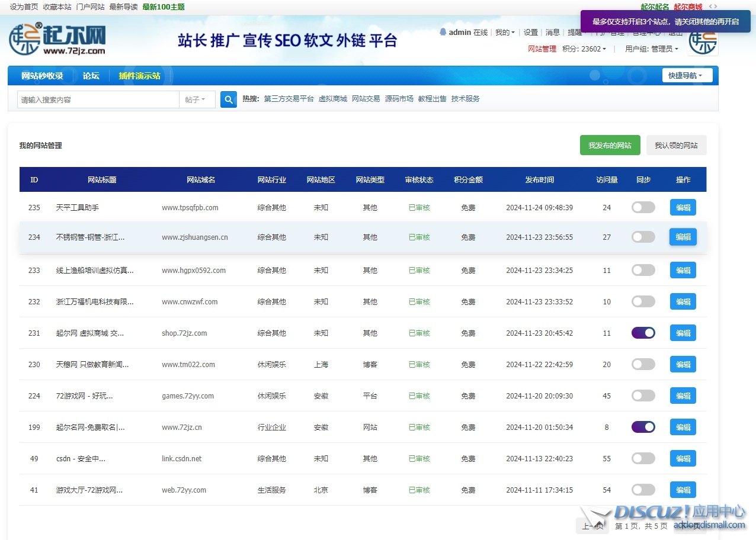Screen dimensions: 756x540
Task: Click the bell icon beside admin
Action: point(443,32)
